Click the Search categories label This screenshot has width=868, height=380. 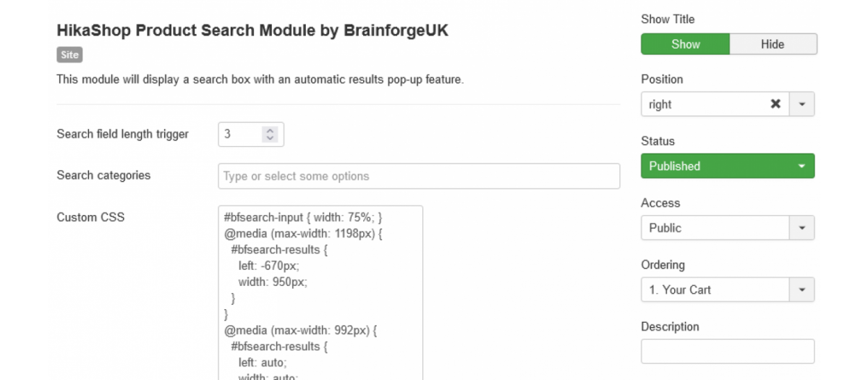coord(103,175)
